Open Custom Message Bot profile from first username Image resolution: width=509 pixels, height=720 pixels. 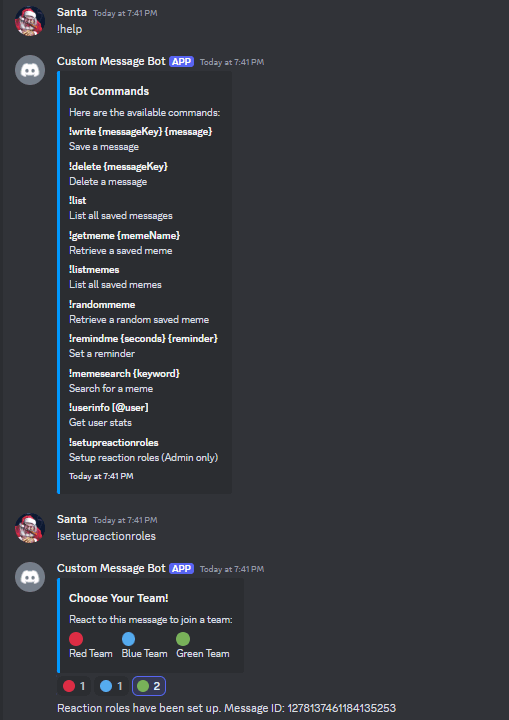point(111,62)
